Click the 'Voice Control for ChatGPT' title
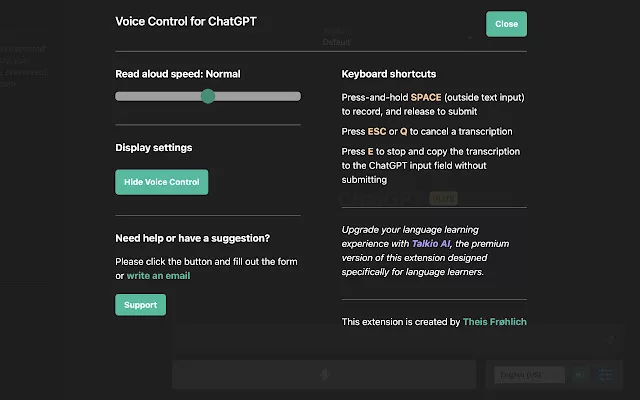The image size is (640, 400). 186,21
